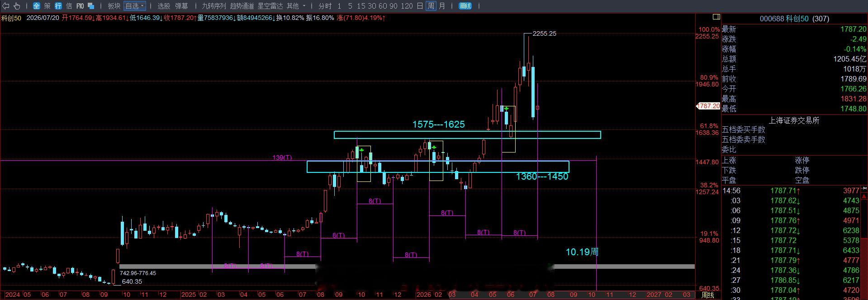Screen dimensions: 868x300
Task: Expand the arrow next to 其他
Action: (x=304, y=6)
